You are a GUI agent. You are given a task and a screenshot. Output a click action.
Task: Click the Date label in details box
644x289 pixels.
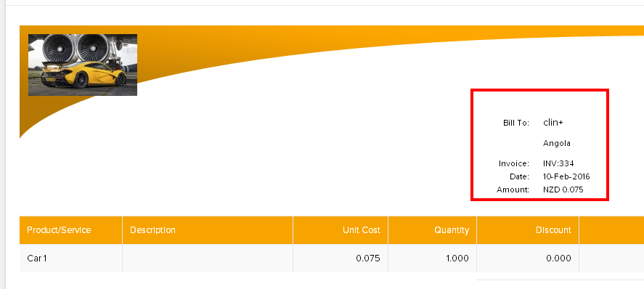pos(520,176)
